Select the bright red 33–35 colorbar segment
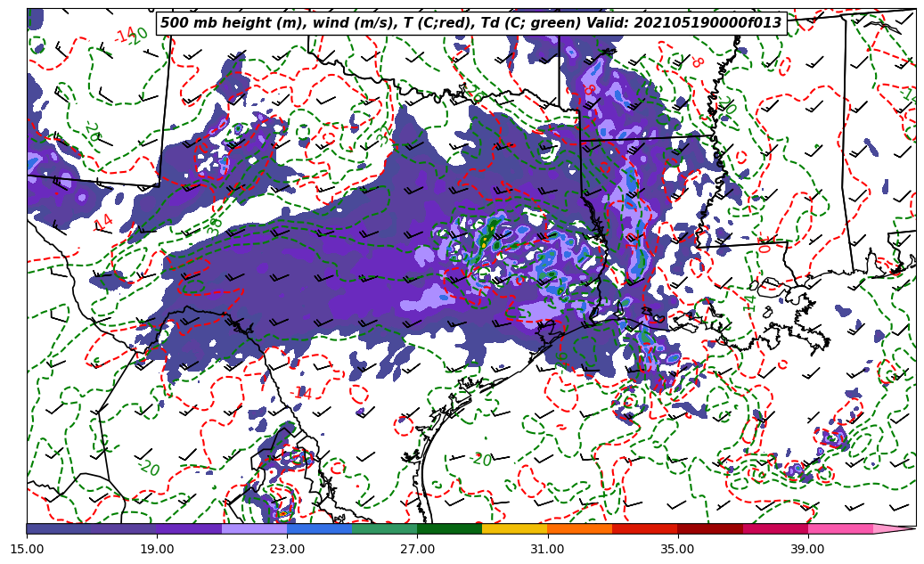The image size is (924, 564). 645,528
